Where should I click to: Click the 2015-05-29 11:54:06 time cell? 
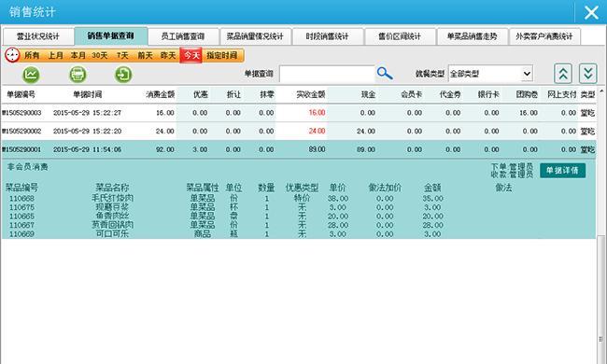87,149
